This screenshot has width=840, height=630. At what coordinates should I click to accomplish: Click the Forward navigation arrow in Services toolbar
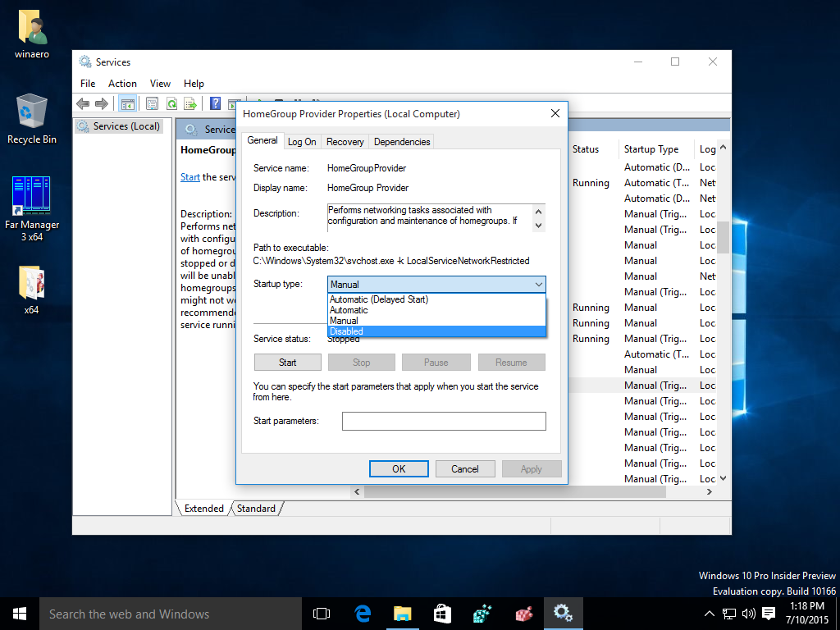point(102,103)
